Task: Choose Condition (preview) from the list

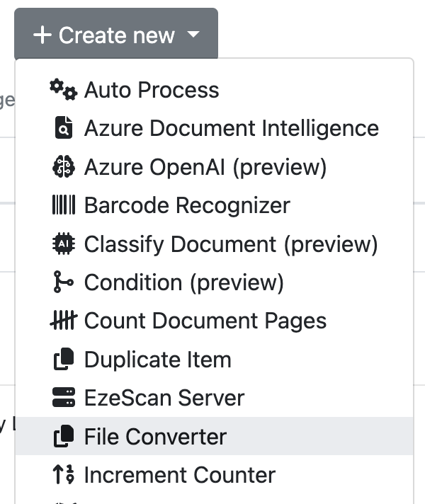Action: pyautogui.click(x=183, y=282)
